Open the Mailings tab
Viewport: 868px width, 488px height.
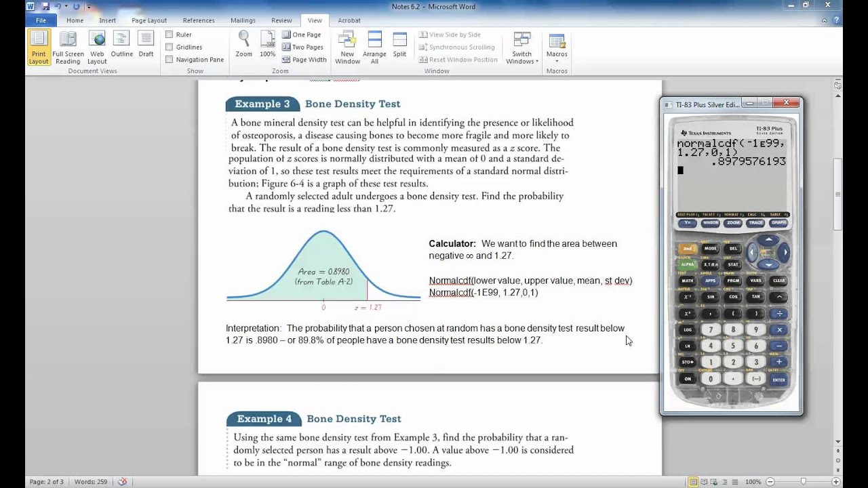pos(243,20)
